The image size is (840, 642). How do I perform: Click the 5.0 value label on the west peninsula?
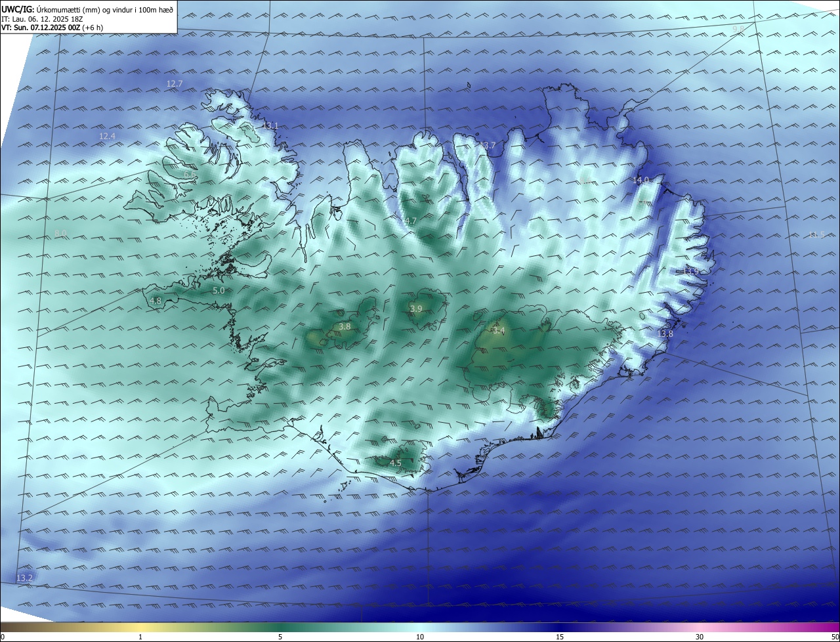click(x=219, y=289)
